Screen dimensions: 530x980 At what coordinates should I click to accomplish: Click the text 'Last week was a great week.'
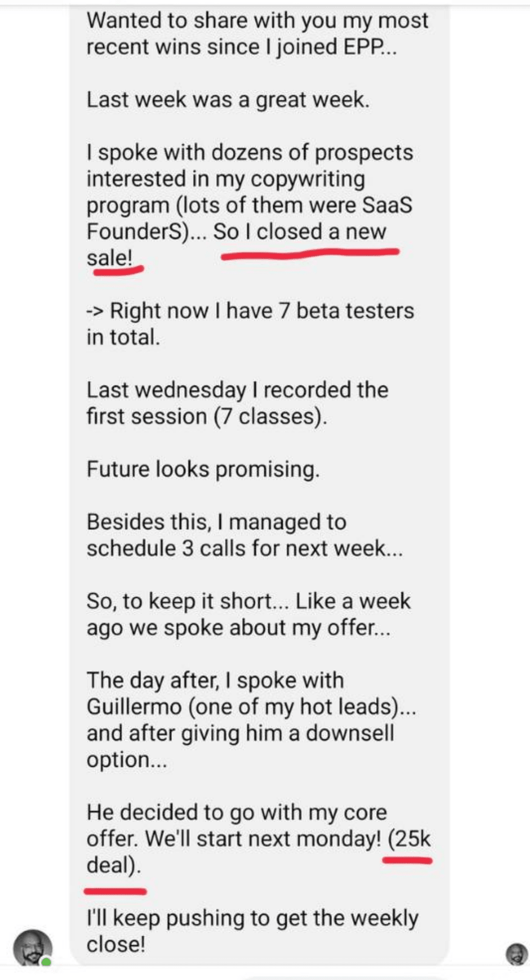(x=228, y=99)
